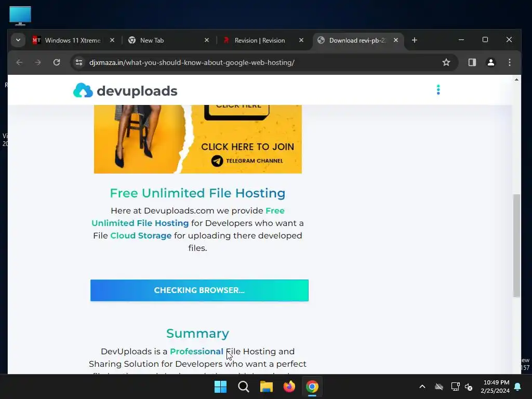Image resolution: width=532 pixels, height=399 pixels.
Task: Launch Firefox from the taskbar
Action: click(289, 387)
